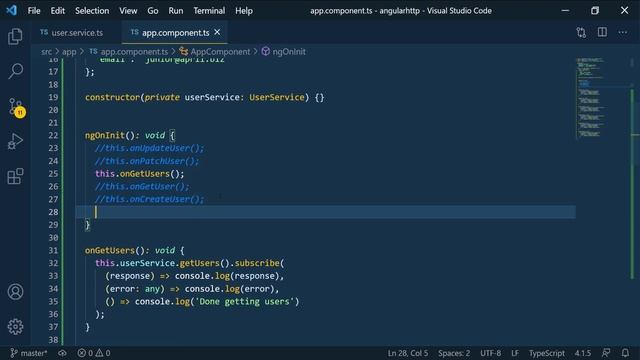Screen dimensions: 640x360
Task: Close the app.component.ts tab
Action: coord(217,32)
